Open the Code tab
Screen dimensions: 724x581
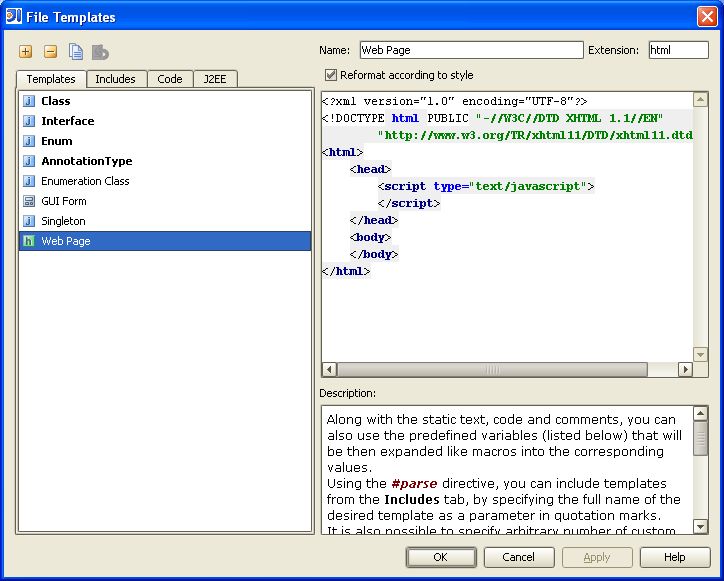(x=170, y=79)
